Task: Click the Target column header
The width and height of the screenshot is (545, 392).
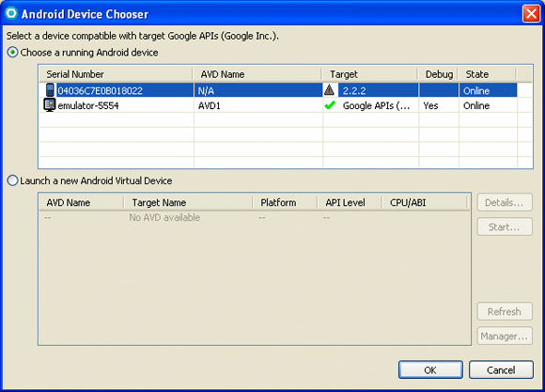Action: click(369, 74)
